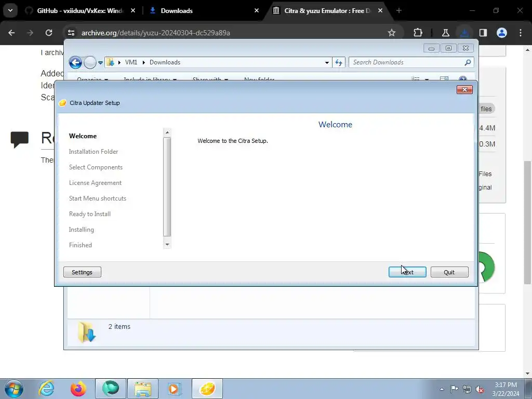
Task: Click the Search Downloads field
Action: tap(407, 62)
